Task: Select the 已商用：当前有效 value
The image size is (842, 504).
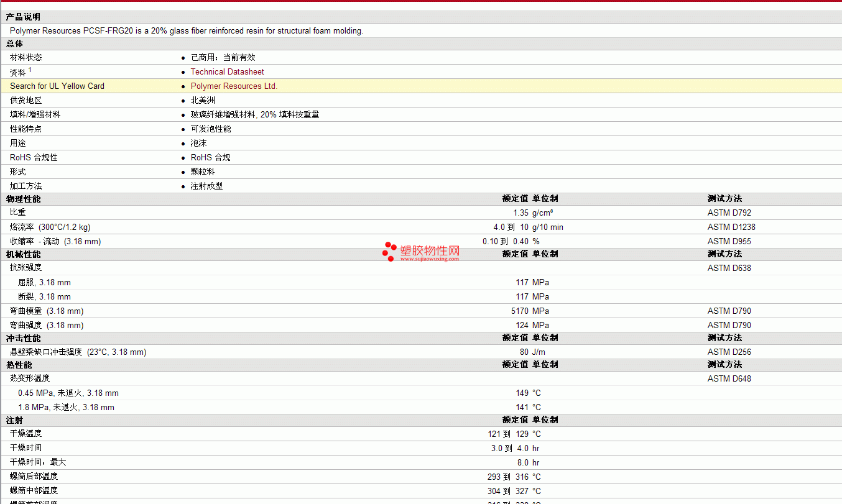Action: (x=223, y=57)
